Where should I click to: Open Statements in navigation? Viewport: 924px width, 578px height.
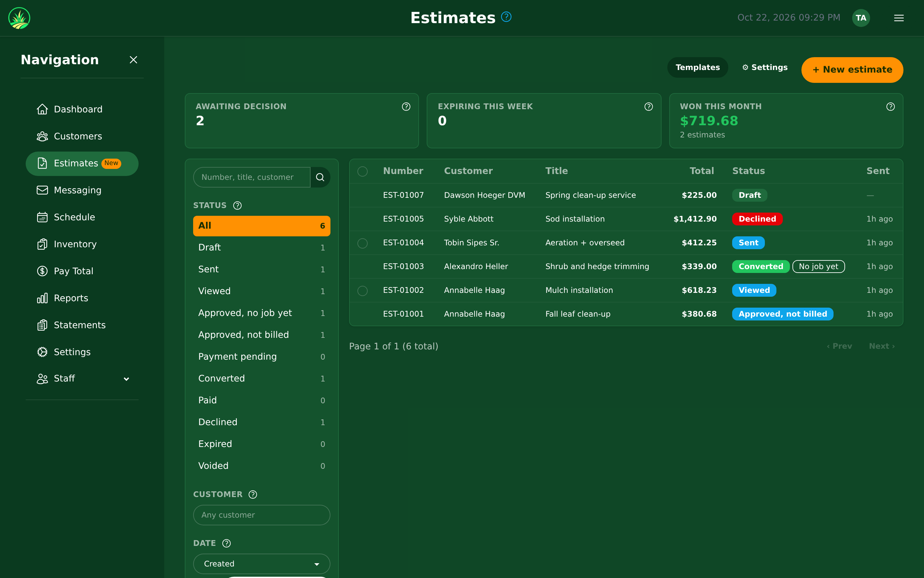click(82, 325)
